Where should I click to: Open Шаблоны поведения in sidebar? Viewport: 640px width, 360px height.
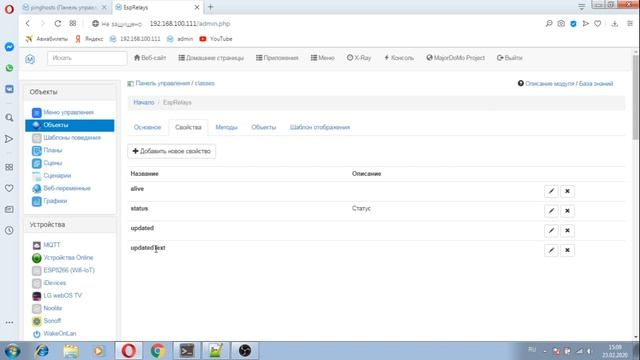click(72, 138)
